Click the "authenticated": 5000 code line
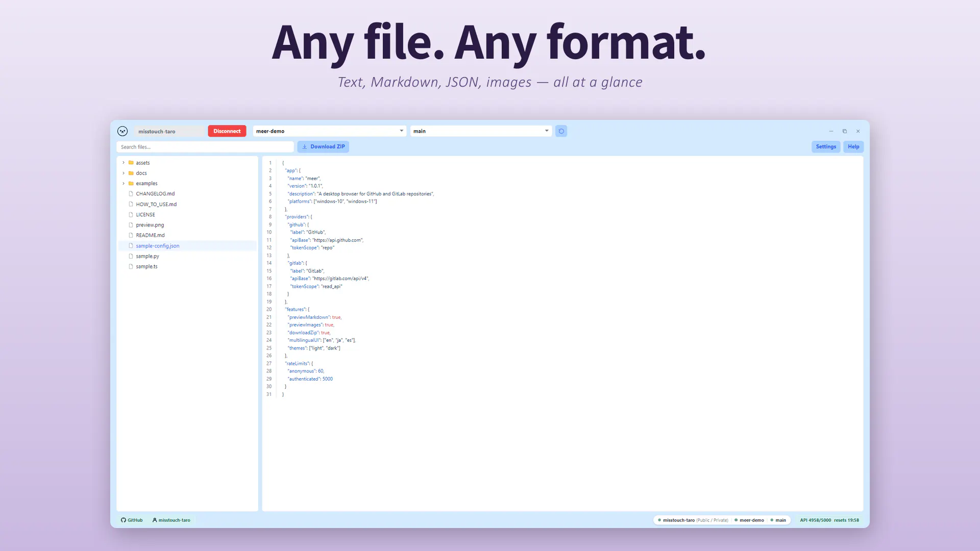 pyautogui.click(x=310, y=379)
